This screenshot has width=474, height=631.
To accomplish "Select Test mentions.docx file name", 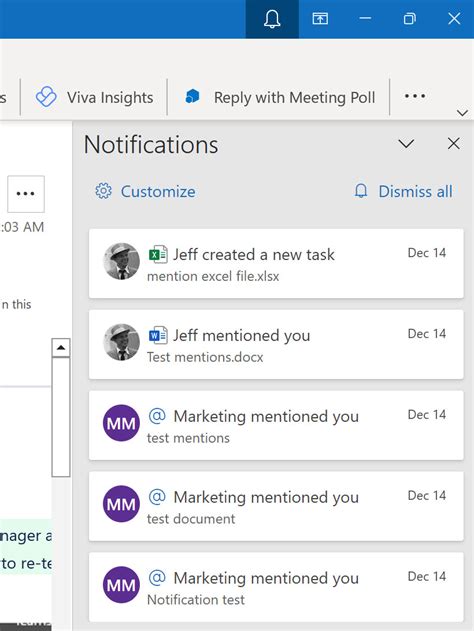I will [205, 357].
